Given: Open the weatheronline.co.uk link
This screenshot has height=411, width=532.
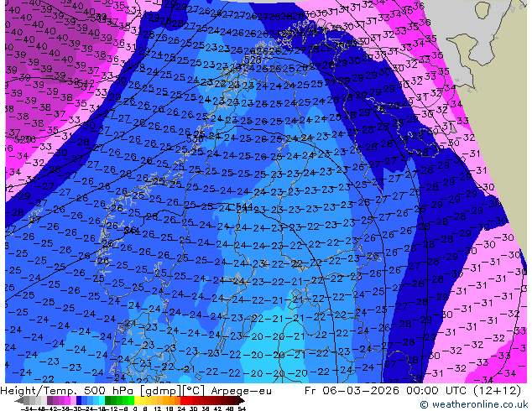Looking at the screenshot, I should pyautogui.click(x=473, y=404).
